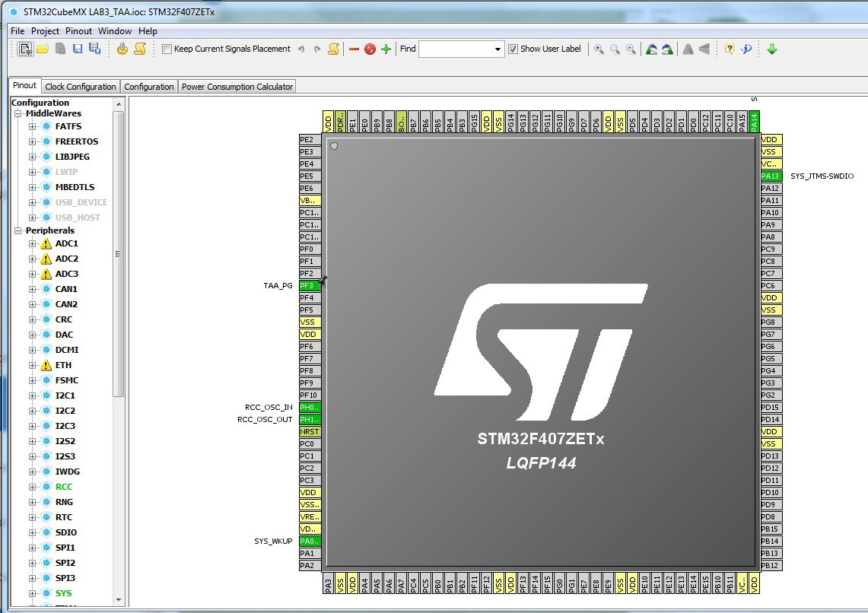Click the first magnifier zoom icon
This screenshot has width=868, height=613.
[599, 49]
